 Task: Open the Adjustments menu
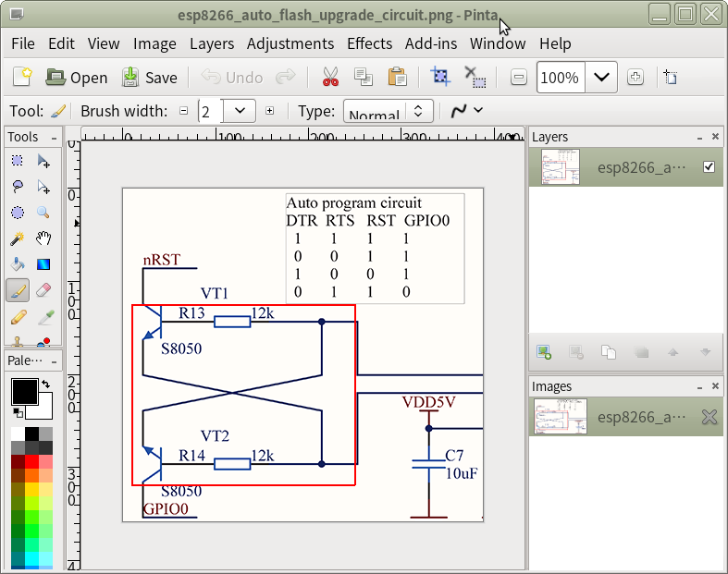(290, 43)
